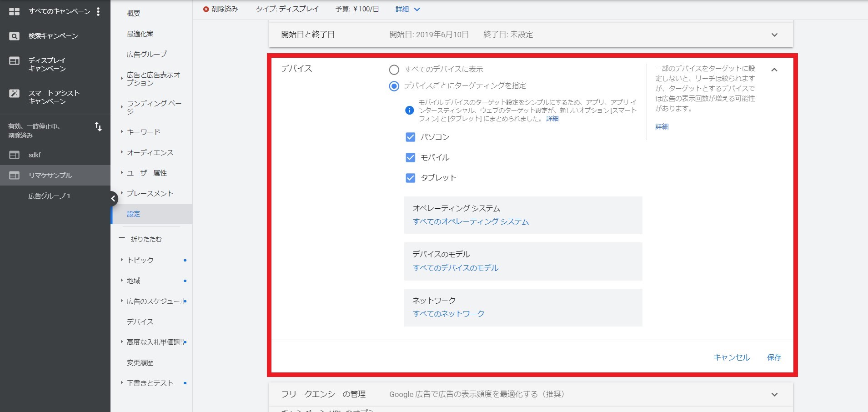The width and height of the screenshot is (868, 412).
Task: Click the フリークエンシーの管理 heading
Action: tap(323, 394)
